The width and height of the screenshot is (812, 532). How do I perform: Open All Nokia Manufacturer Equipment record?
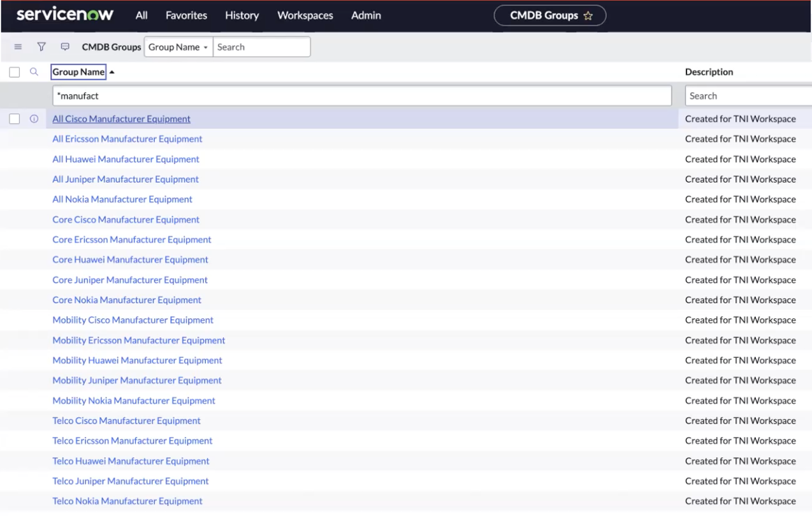122,199
